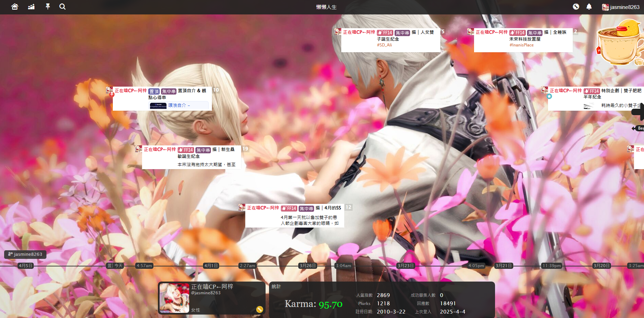This screenshot has width=644, height=318.
Task: Click avatar on 4月的SS plurk
Action: pos(242,207)
